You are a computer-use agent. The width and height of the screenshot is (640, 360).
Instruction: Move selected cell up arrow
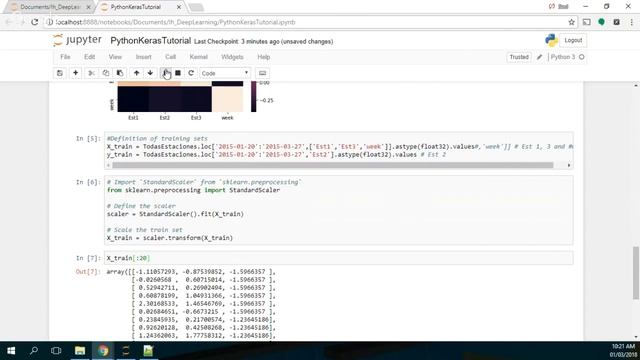tap(137, 73)
